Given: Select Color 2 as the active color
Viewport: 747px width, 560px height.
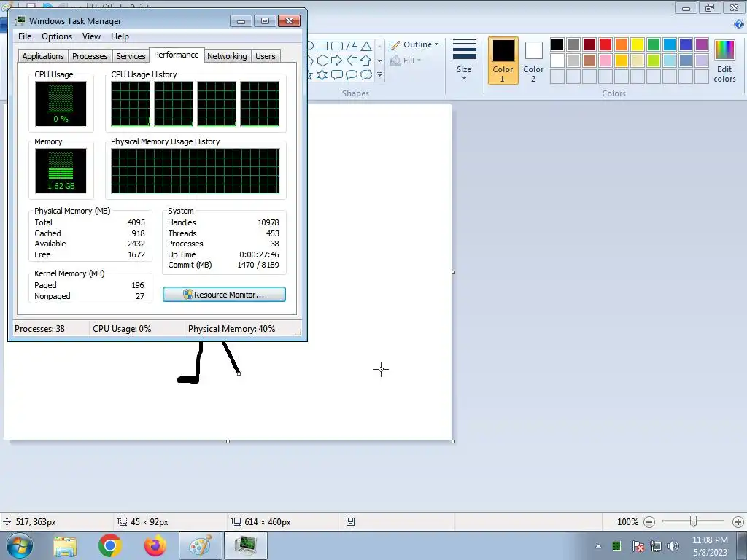Looking at the screenshot, I should pyautogui.click(x=533, y=61).
